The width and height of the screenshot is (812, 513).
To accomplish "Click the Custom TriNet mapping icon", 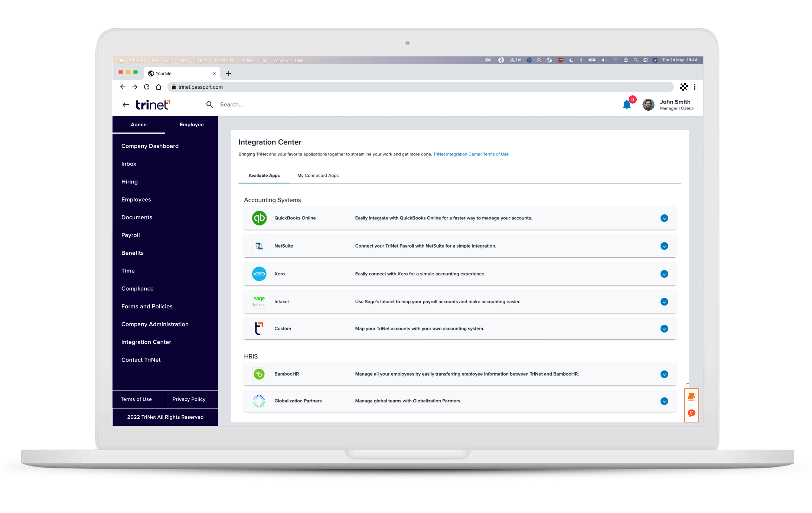I will tap(259, 329).
